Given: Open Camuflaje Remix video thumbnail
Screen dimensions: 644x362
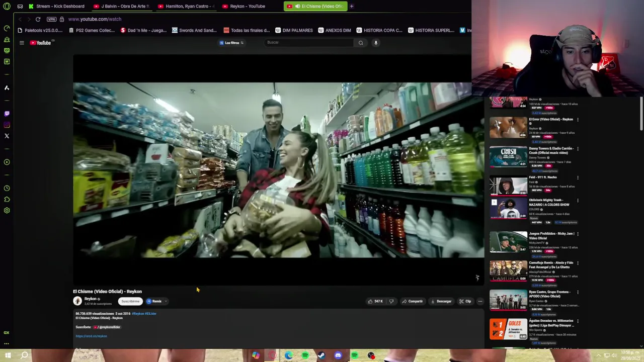Looking at the screenshot, I should (508, 271).
